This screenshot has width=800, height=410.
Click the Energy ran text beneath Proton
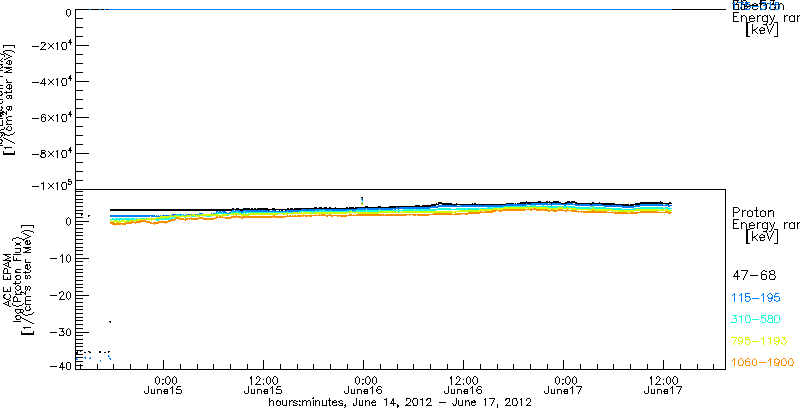765,225
